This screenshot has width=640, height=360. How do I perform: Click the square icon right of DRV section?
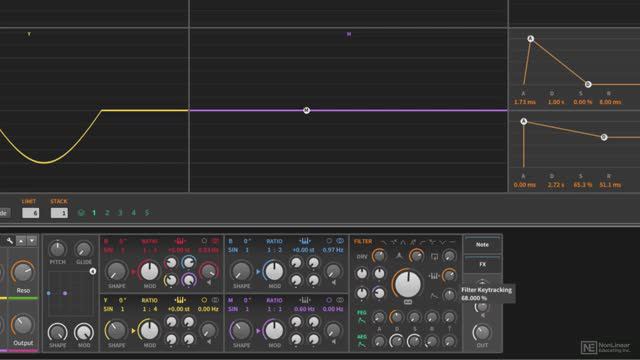pyautogui.click(x=434, y=256)
